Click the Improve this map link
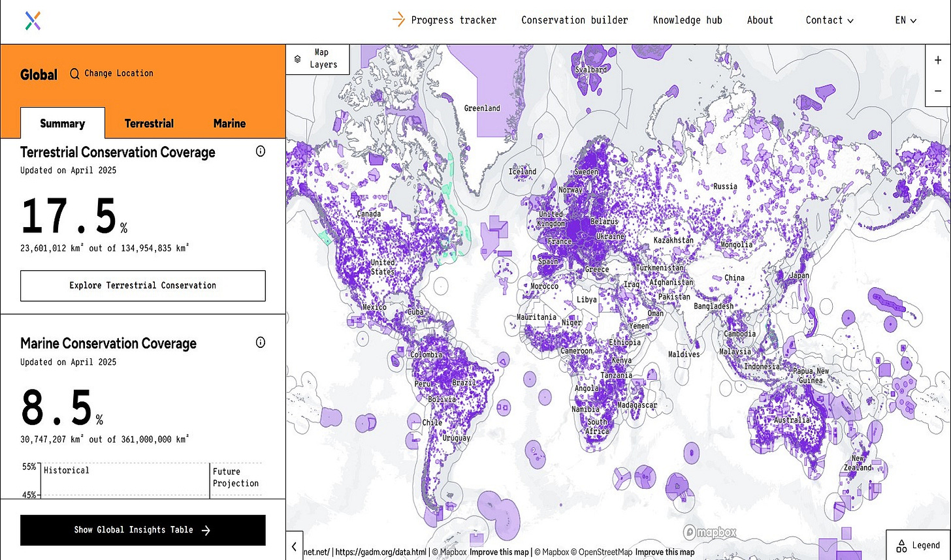 coord(498,552)
